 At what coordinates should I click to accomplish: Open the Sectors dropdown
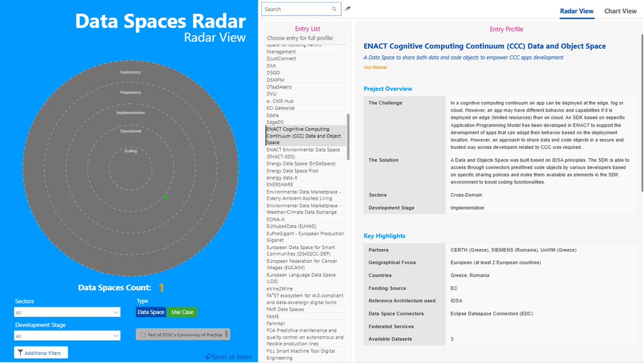pos(68,312)
